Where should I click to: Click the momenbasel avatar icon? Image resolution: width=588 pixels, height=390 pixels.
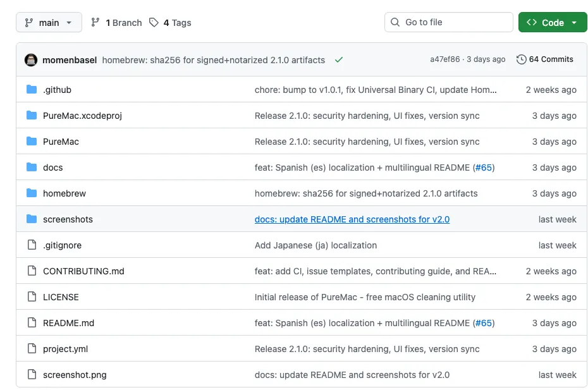31,60
